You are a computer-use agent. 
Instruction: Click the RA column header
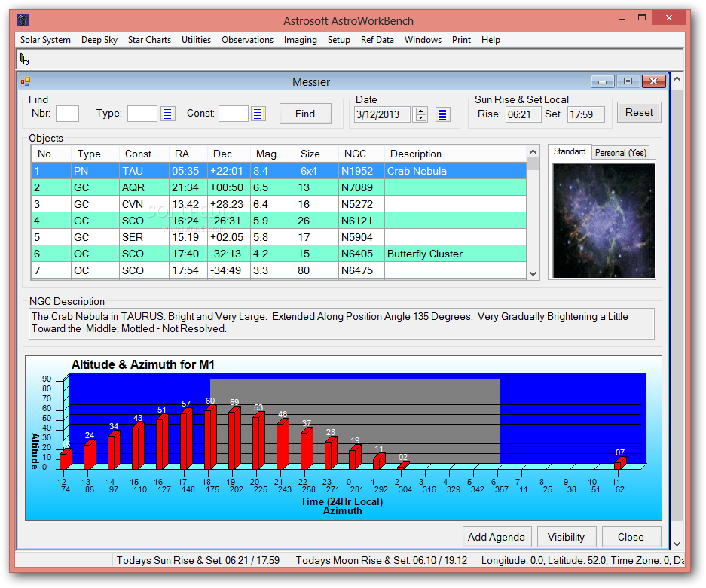pos(188,154)
